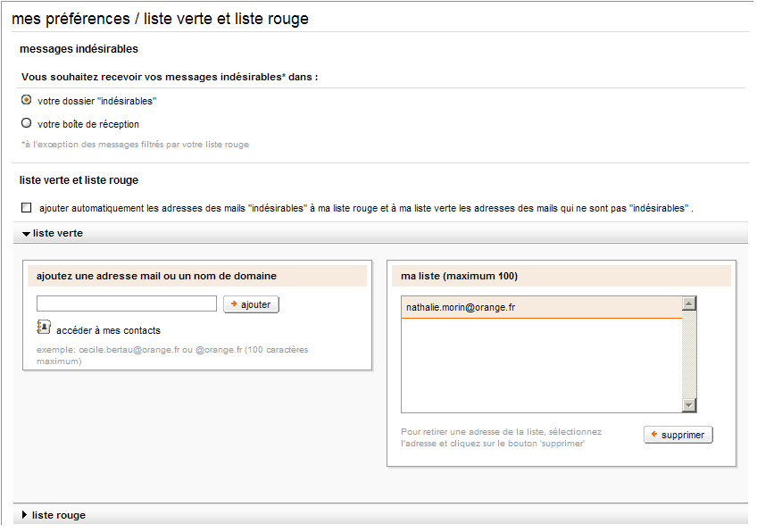Click the liste verte header label

(x=58, y=233)
